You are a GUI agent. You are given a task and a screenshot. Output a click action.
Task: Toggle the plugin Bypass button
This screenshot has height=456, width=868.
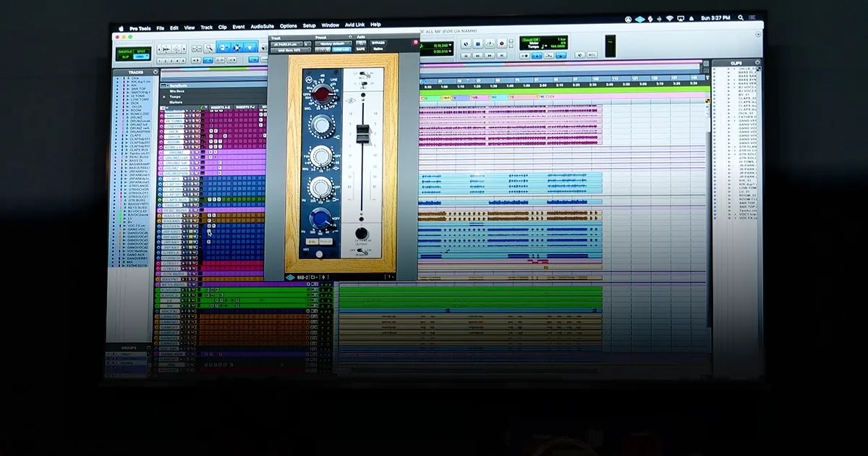tap(378, 43)
